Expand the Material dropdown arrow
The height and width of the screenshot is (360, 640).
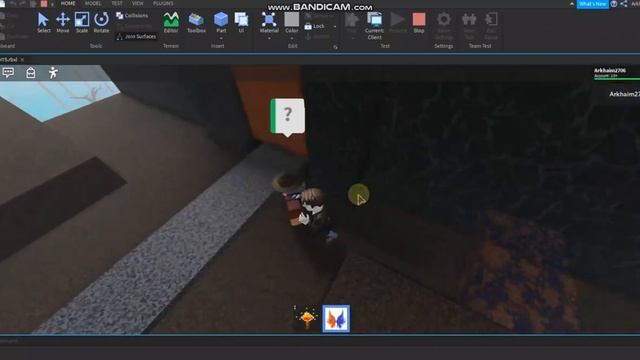269,38
